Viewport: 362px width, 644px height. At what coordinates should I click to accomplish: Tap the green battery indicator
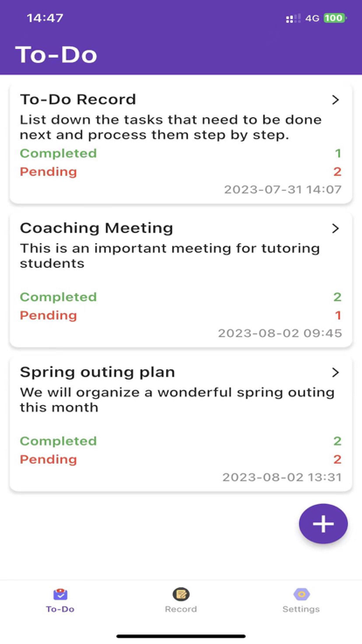point(335,18)
